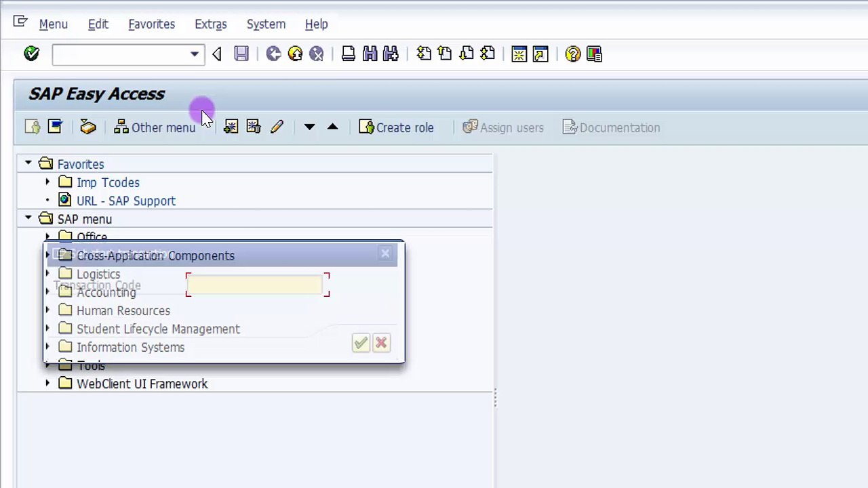Select the WebClient UI Framework item
The width and height of the screenshot is (868, 488).
pos(142,384)
